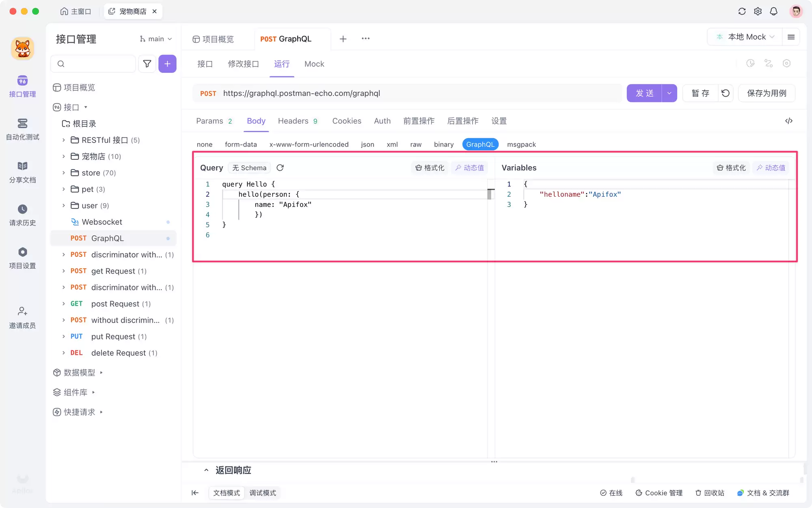Open 无 Schema selector

[x=249, y=168]
